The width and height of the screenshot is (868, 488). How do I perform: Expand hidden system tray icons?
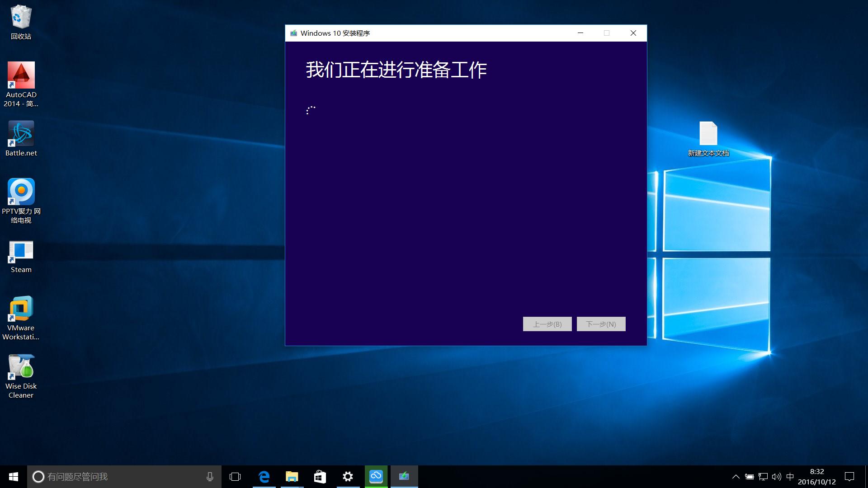pos(736,476)
